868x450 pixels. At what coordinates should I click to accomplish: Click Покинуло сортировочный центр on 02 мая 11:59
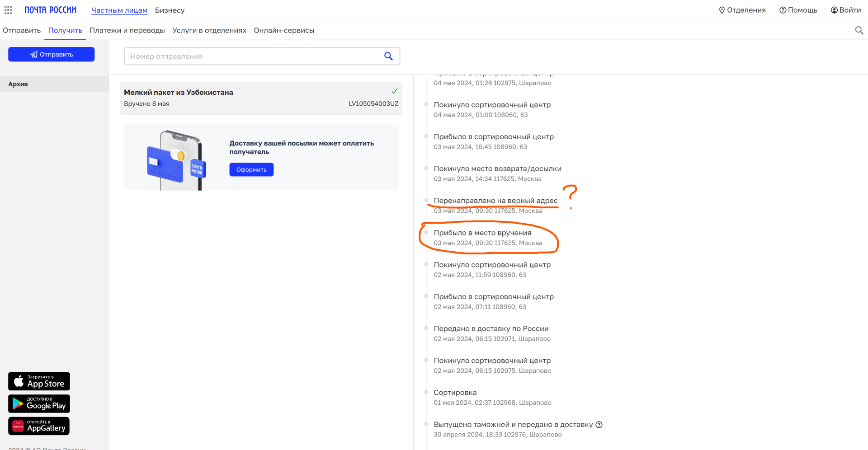tap(492, 265)
